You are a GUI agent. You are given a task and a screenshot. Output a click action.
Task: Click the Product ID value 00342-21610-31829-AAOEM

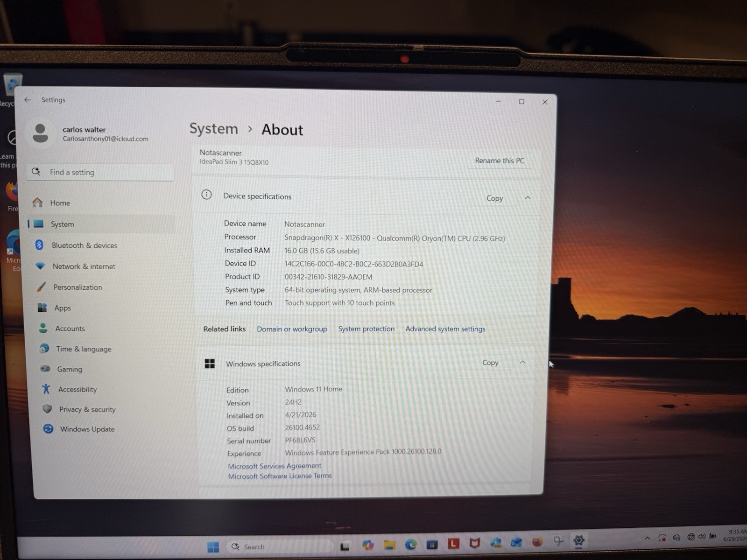tap(328, 277)
